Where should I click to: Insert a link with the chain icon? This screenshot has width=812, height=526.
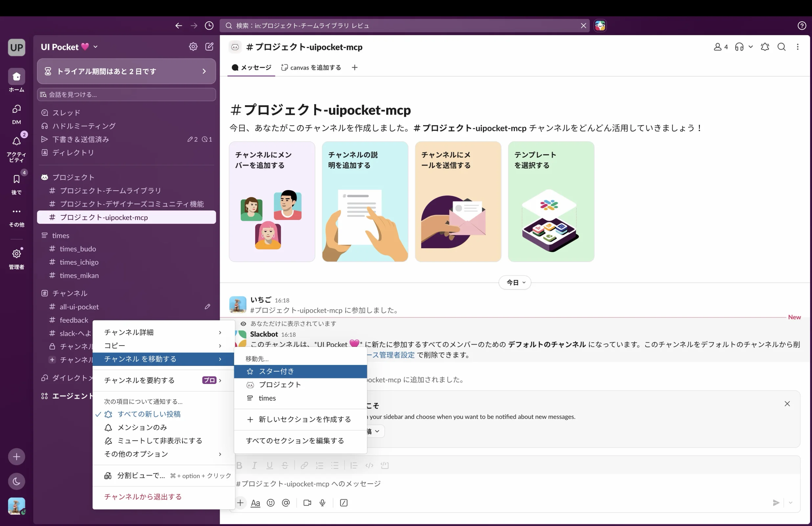point(304,465)
